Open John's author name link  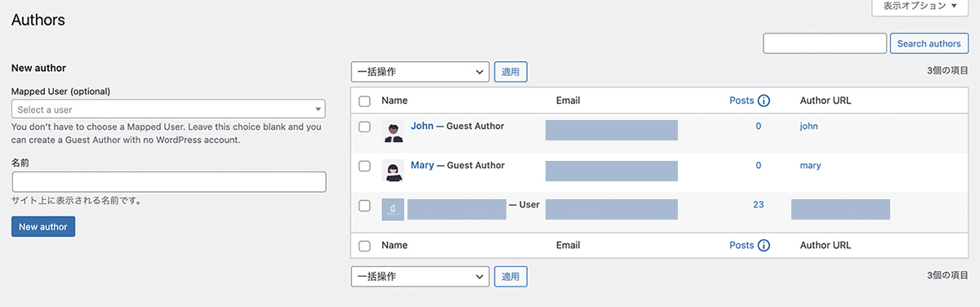422,126
